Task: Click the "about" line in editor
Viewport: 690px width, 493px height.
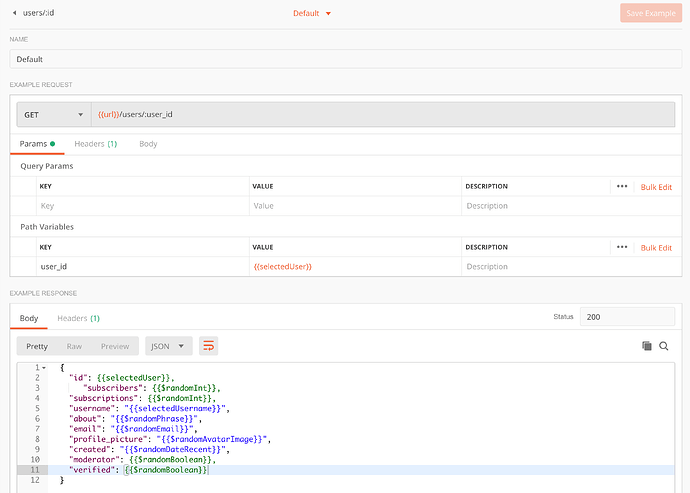Action: [x=135, y=419]
